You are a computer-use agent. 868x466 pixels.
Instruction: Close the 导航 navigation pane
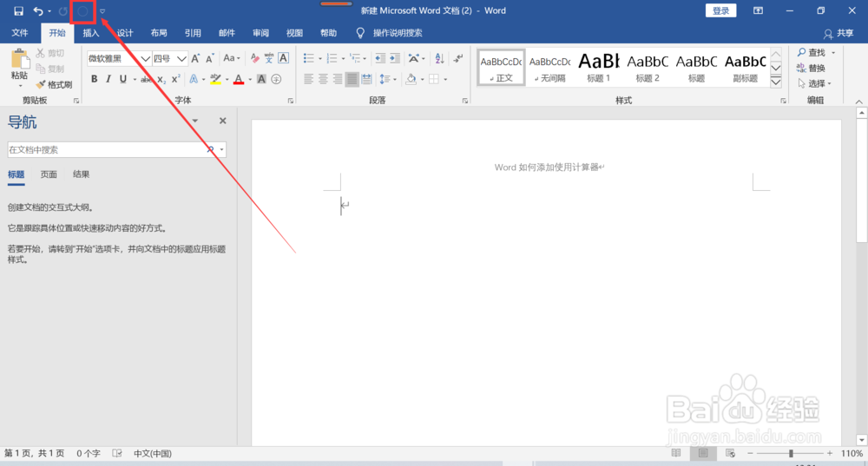pyautogui.click(x=222, y=121)
